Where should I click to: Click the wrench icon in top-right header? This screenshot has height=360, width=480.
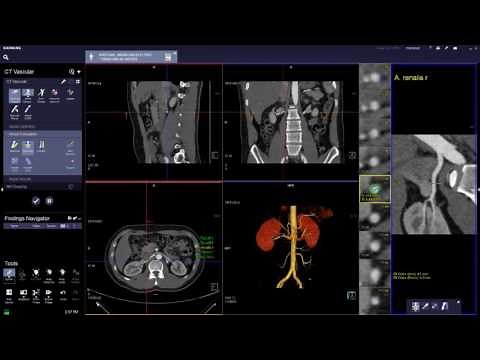click(446, 48)
